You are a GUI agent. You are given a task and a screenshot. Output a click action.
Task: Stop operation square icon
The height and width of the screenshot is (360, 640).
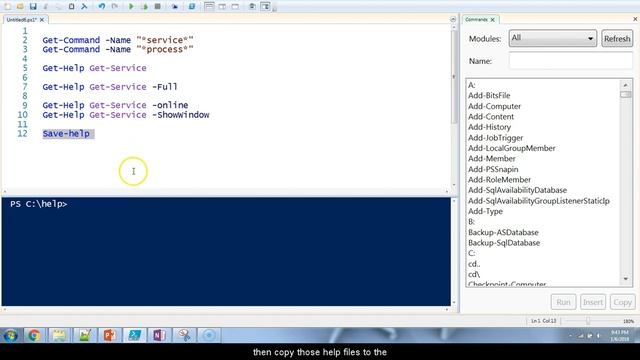tap(158, 7)
